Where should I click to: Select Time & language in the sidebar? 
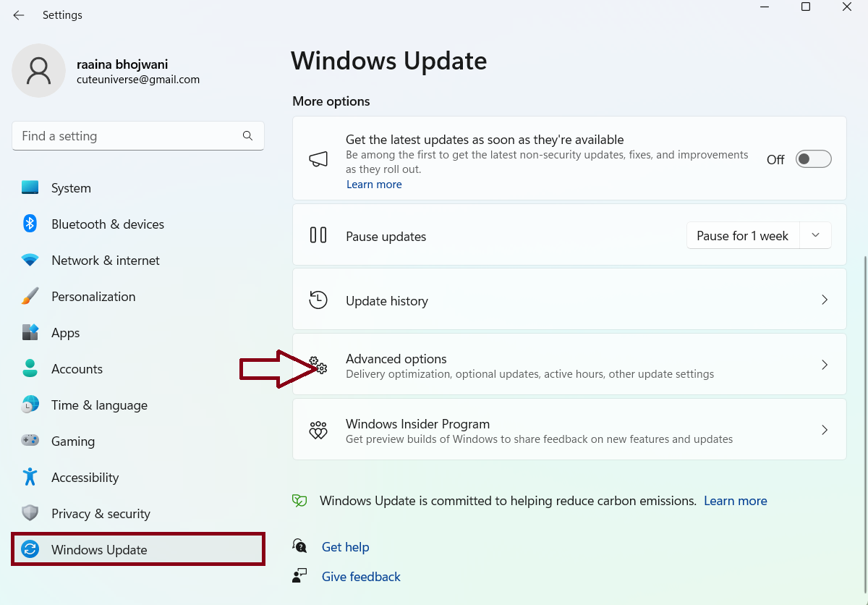pos(99,405)
